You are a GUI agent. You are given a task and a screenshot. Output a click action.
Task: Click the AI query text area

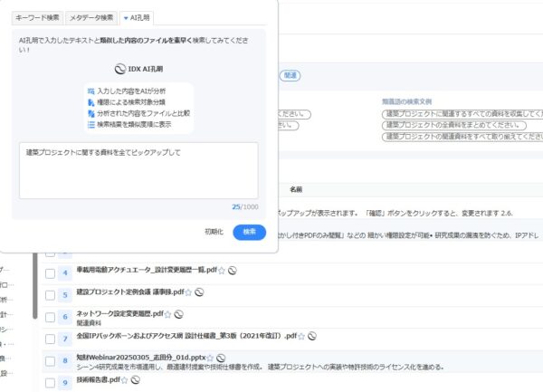[138, 170]
